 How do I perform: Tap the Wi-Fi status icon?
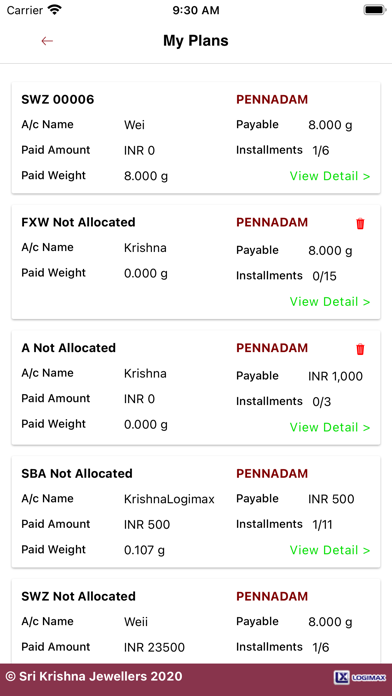pos(55,10)
